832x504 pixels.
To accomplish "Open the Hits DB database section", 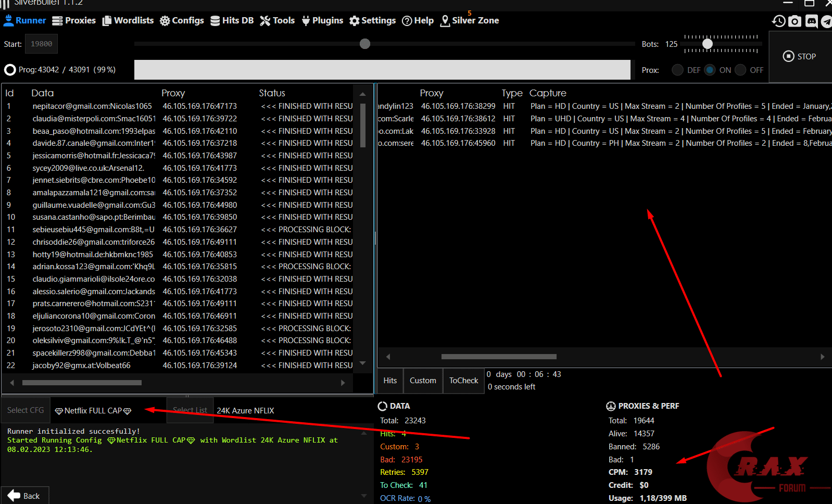I will tap(232, 20).
